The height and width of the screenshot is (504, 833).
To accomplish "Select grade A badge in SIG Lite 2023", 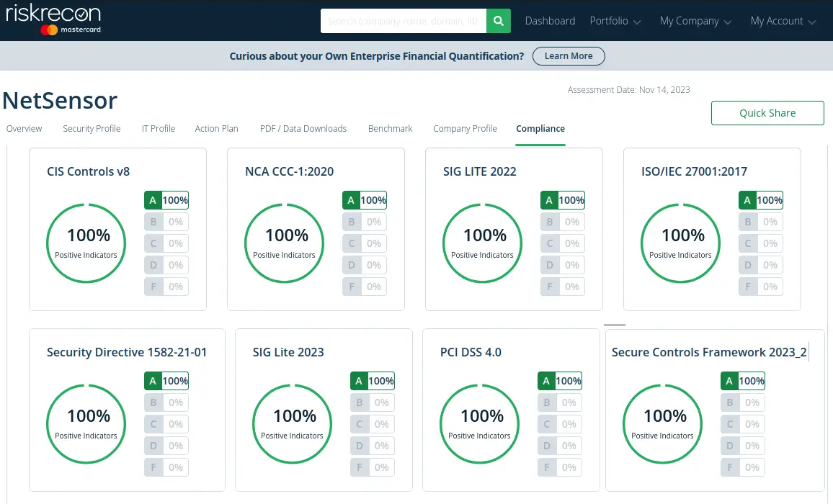I will tap(373, 381).
